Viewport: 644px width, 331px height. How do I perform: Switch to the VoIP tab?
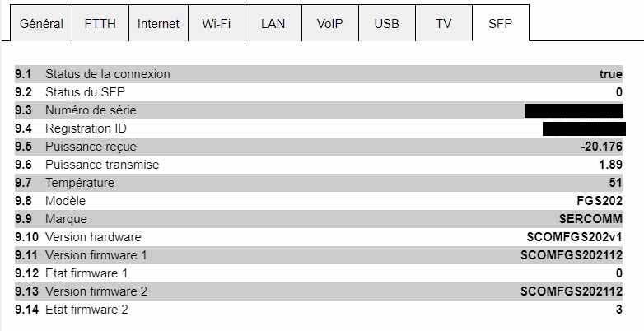coord(329,24)
